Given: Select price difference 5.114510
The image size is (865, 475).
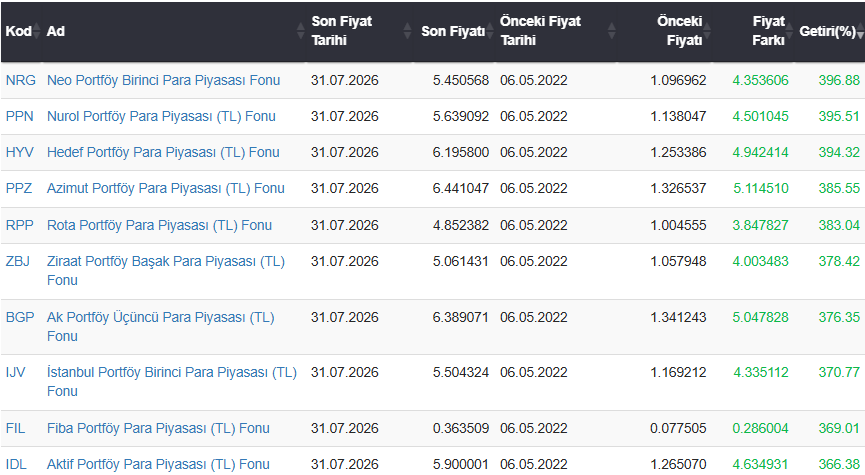Looking at the screenshot, I should [761, 188].
